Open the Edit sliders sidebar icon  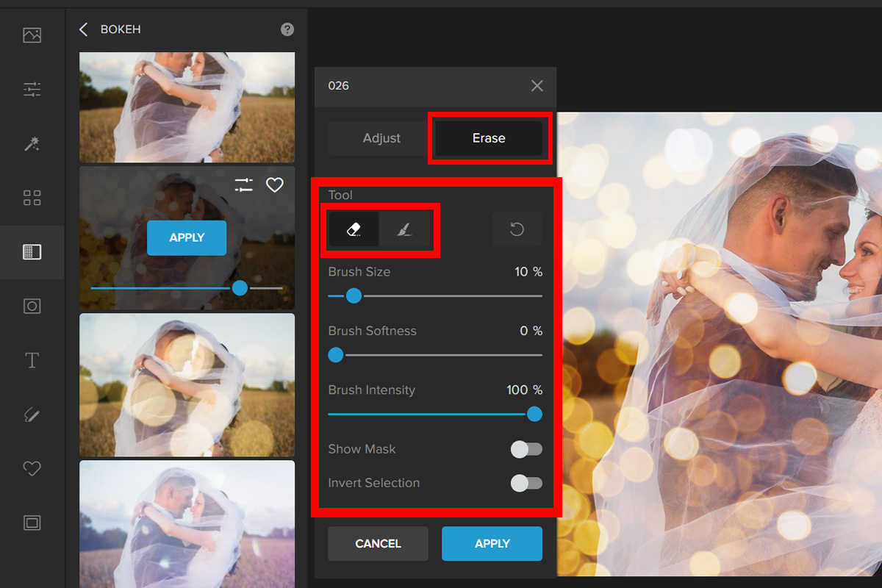point(32,90)
